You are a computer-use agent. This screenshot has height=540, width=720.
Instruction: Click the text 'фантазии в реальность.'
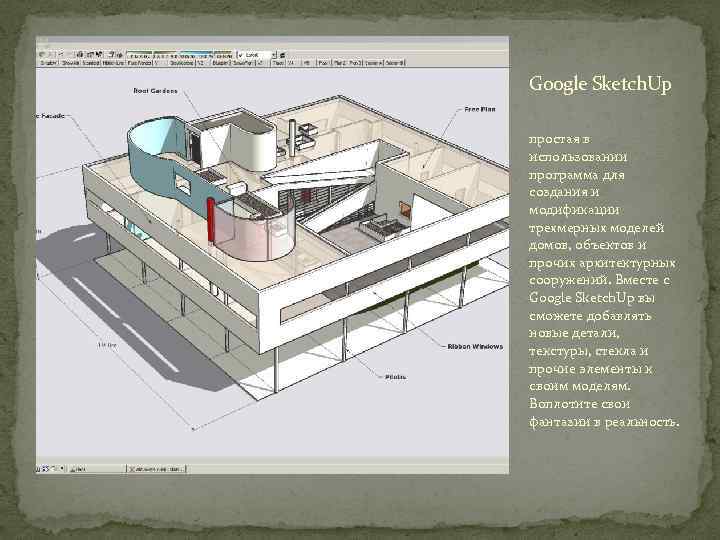coord(604,421)
